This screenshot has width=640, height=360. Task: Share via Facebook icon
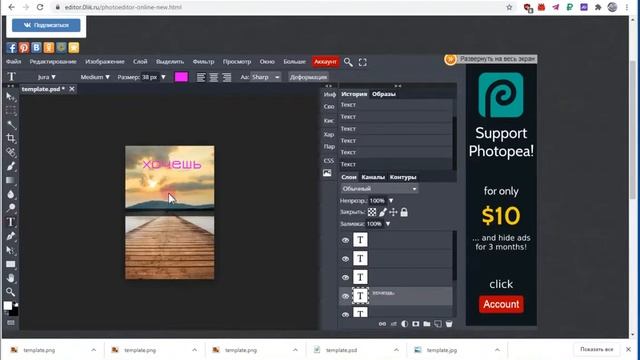pyautogui.click(x=11, y=48)
